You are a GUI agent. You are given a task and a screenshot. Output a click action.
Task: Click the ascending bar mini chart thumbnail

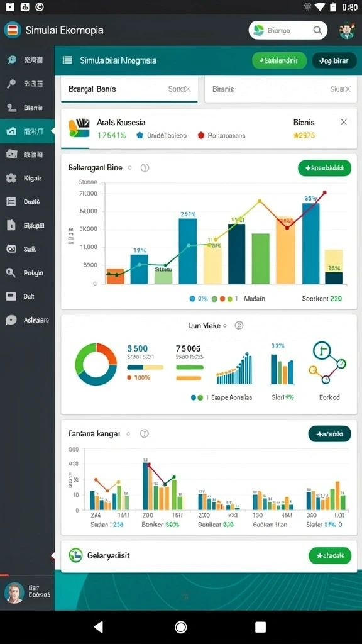tap(234, 367)
